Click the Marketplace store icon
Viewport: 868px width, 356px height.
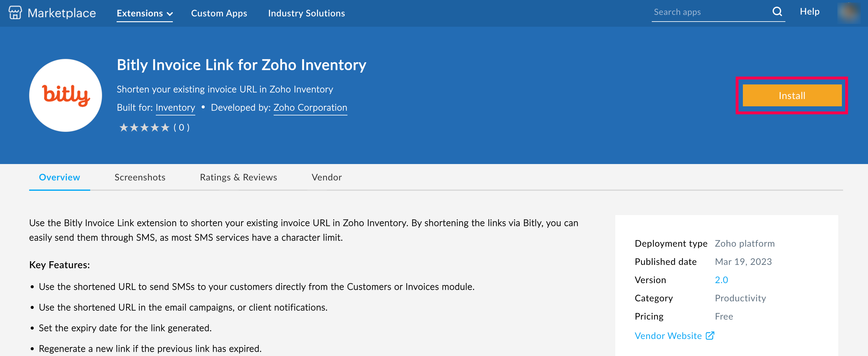pos(15,13)
